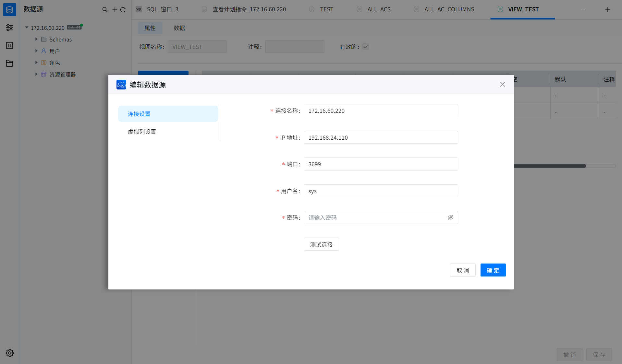
Task: Click the 用户名 input field
Action: point(381,191)
